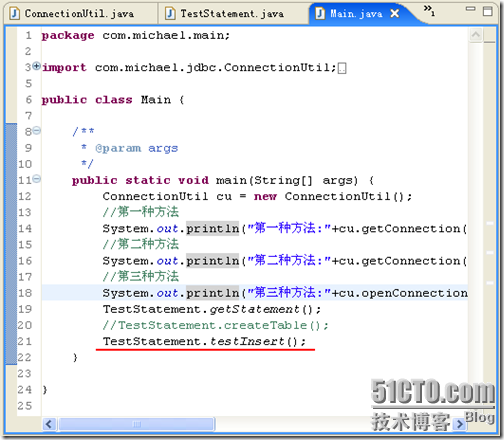The width and height of the screenshot is (504, 440).
Task: Click "println" on line 14
Action: pos(212,229)
